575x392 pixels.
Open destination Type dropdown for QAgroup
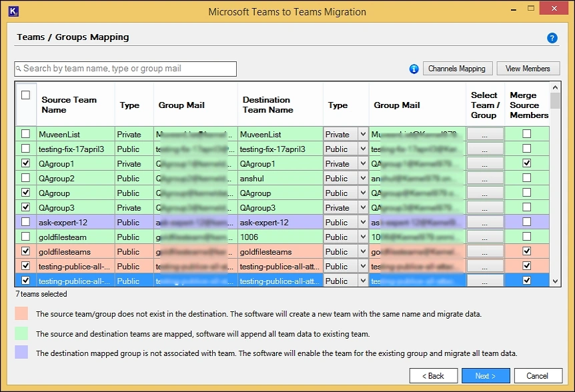(363, 193)
